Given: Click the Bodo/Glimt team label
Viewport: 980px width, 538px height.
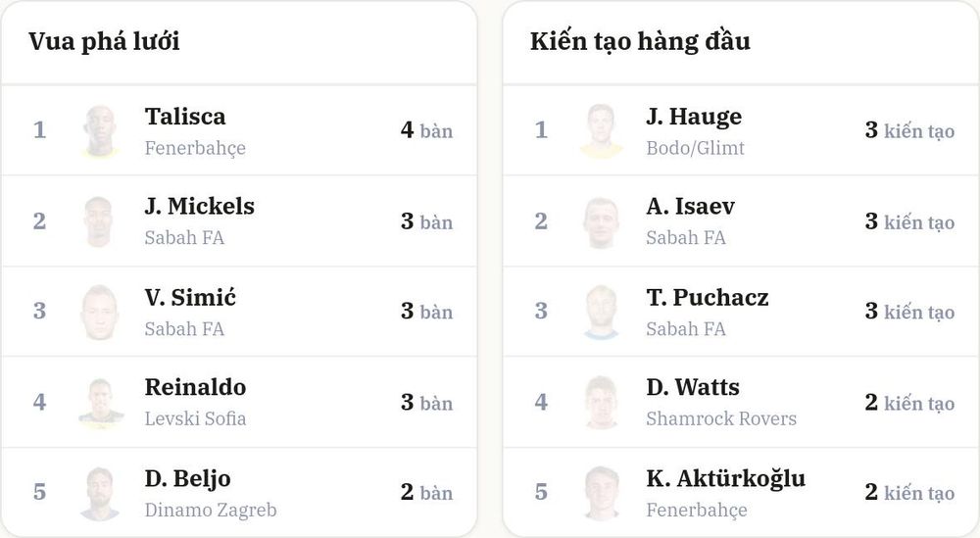Looking at the screenshot, I should pos(695,148).
